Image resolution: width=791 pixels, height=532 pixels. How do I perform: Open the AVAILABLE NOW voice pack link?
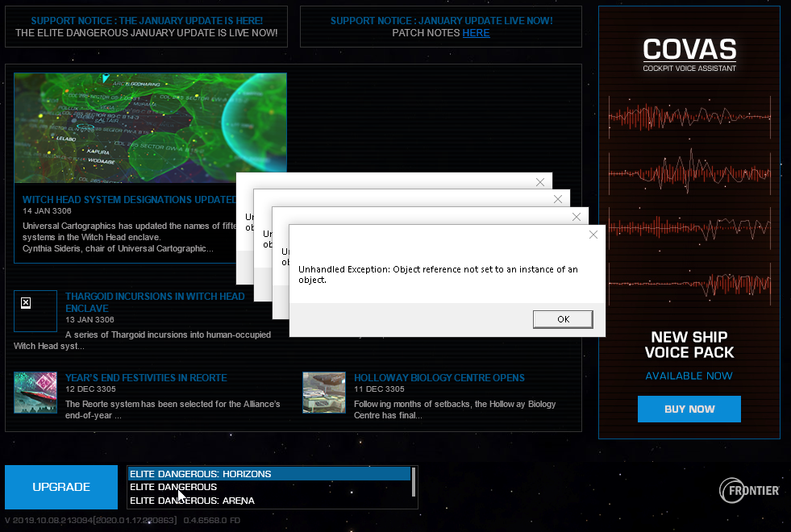689,376
